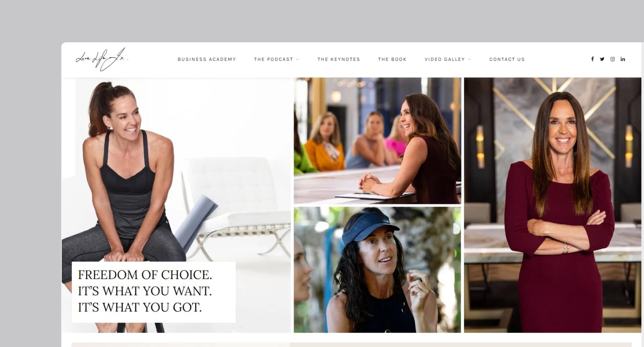The height and width of the screenshot is (347, 644).
Task: Open The Podcast menu label
Action: click(273, 59)
